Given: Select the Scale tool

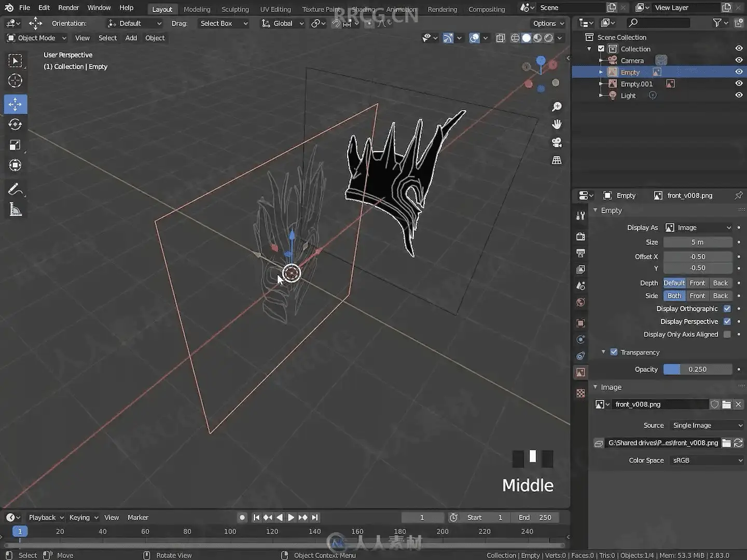Looking at the screenshot, I should (15, 145).
